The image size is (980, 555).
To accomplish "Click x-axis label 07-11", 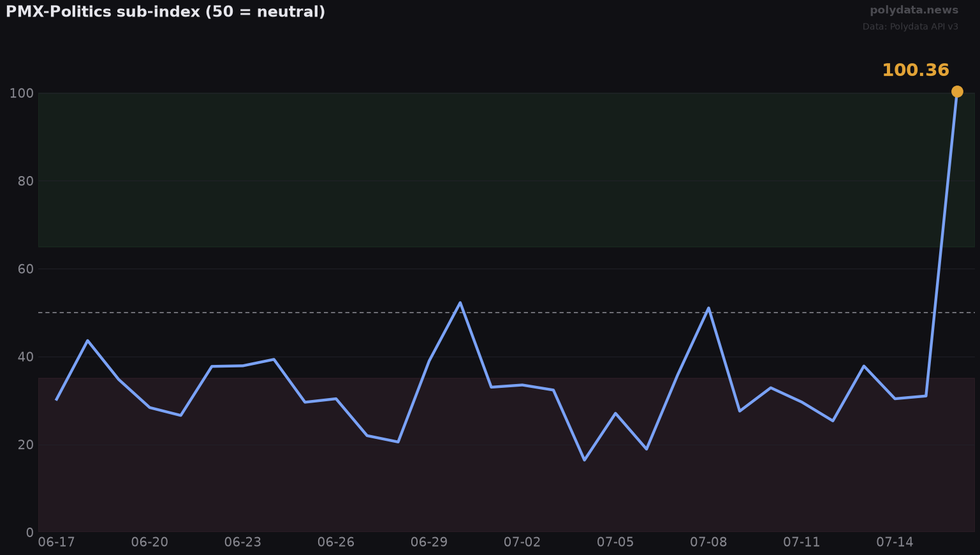I will [801, 542].
